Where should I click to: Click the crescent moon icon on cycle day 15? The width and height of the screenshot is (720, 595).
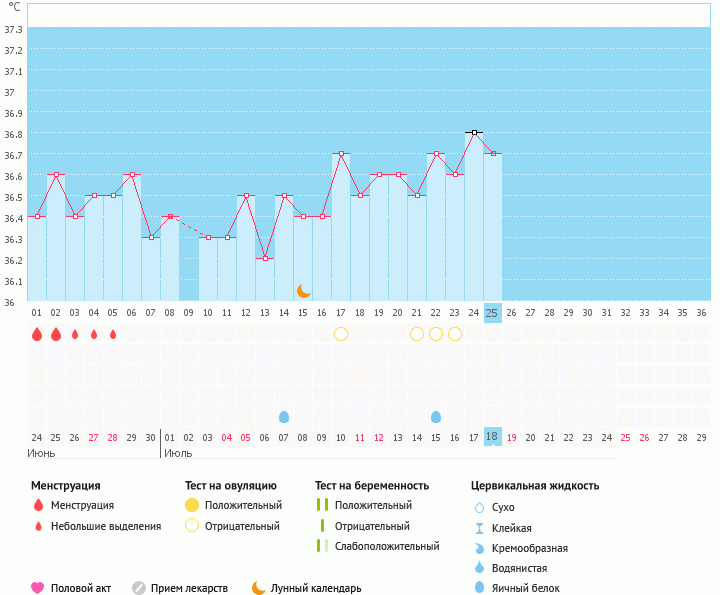click(x=303, y=291)
